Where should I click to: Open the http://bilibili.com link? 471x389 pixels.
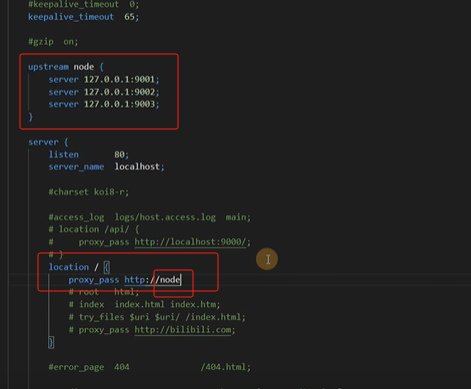point(183,330)
